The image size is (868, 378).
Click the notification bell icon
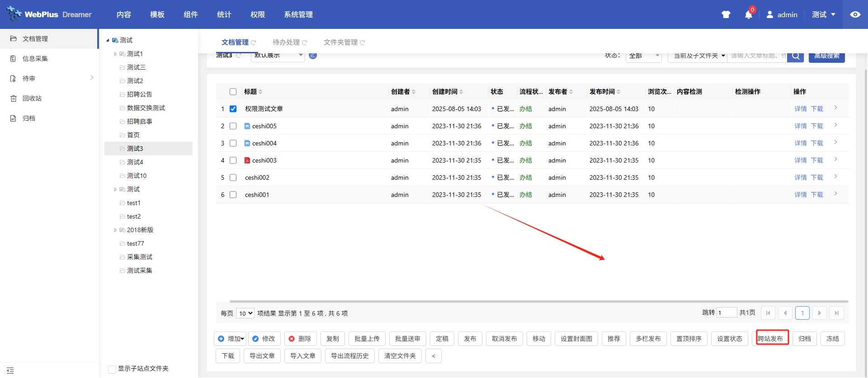748,15
